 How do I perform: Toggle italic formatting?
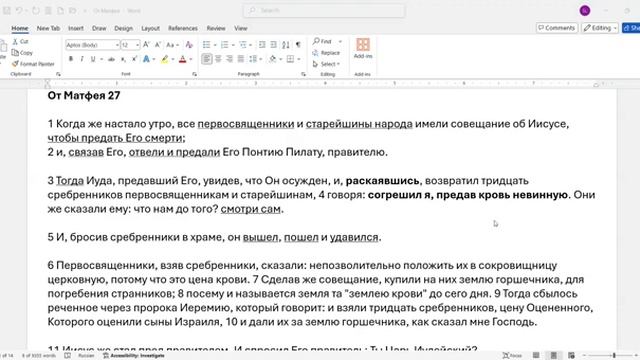82,59
